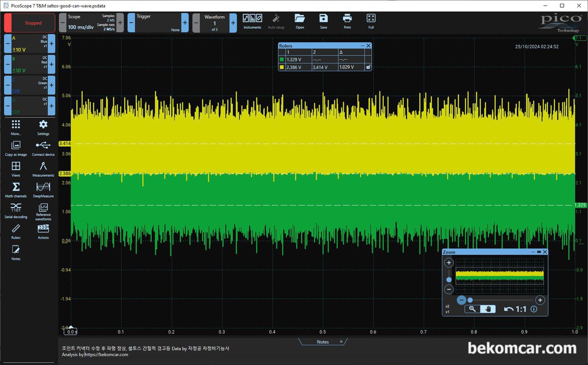The image size is (588, 365).
Task: Open the Trigger settings panel
Action: 158,23
